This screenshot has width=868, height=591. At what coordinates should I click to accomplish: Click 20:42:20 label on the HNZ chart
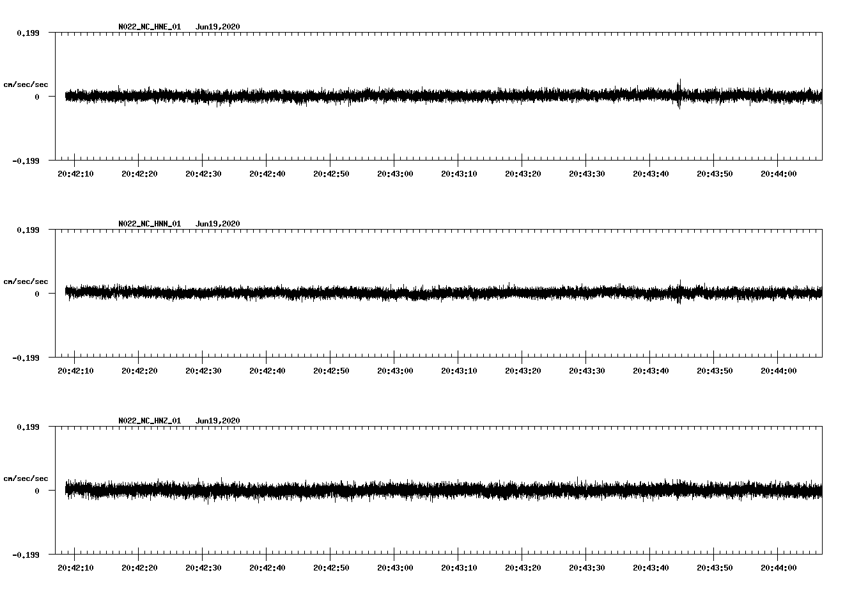point(139,568)
